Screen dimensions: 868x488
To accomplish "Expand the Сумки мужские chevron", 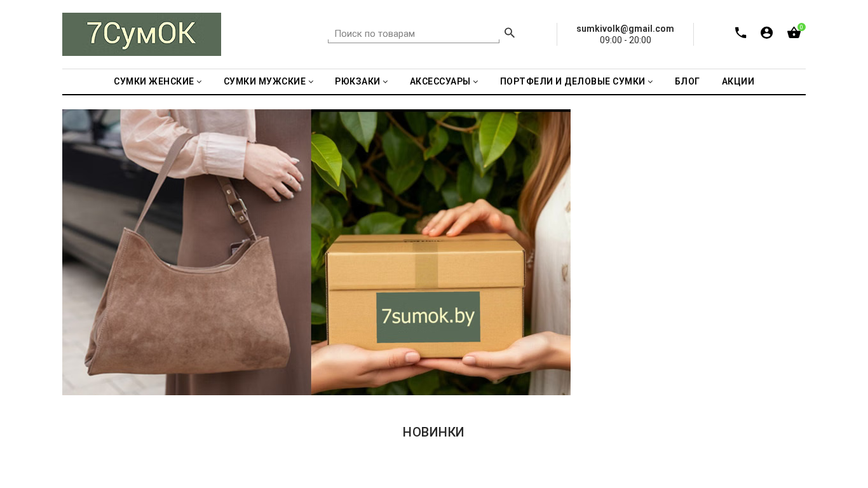I will [311, 81].
